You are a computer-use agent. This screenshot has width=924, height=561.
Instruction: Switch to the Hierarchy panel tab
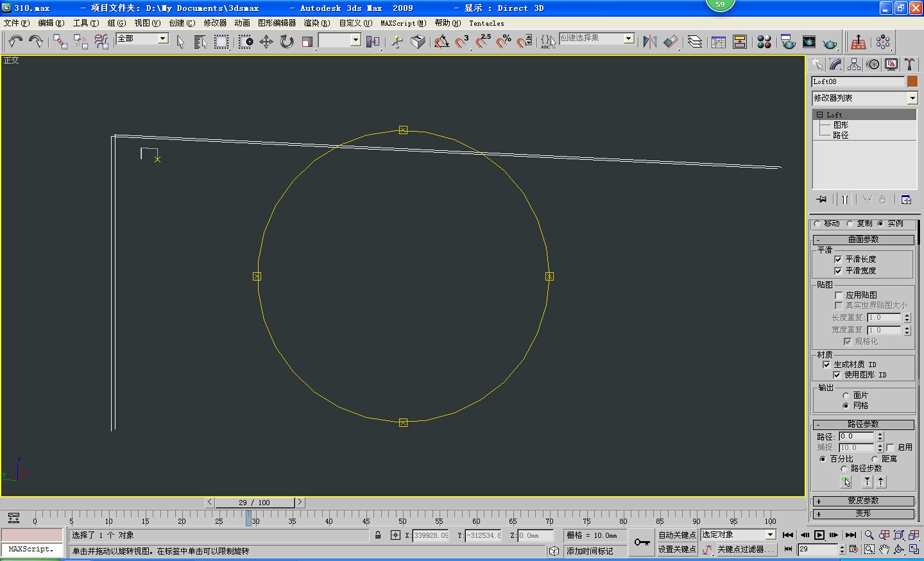coord(854,64)
